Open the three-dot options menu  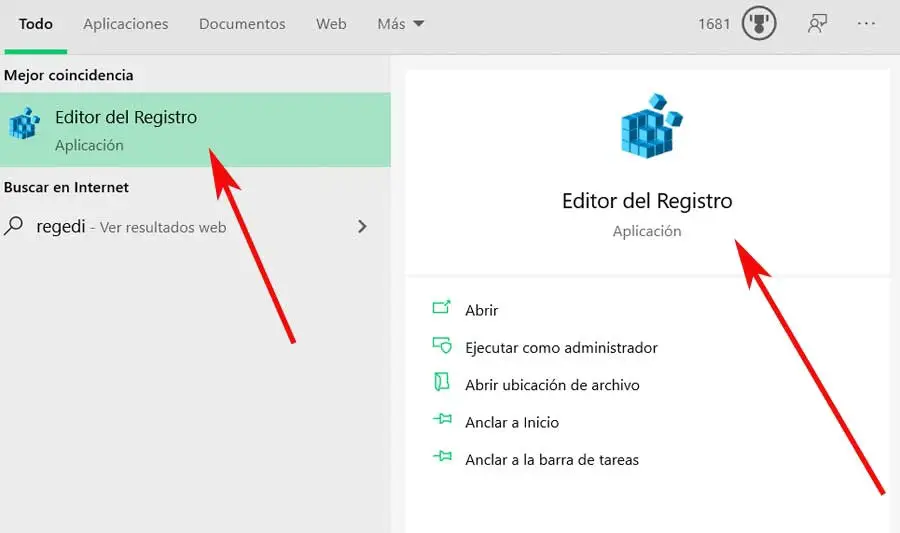866,24
